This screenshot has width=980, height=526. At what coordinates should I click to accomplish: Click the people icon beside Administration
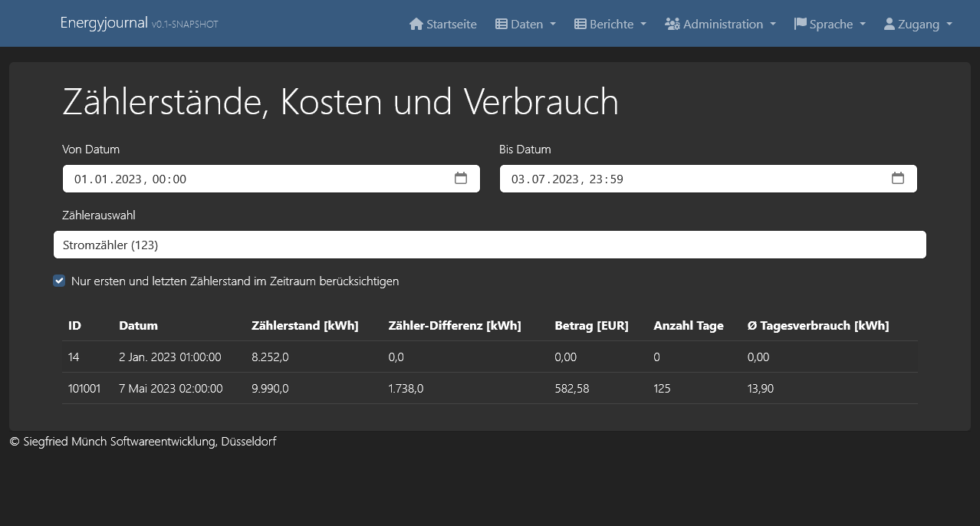tap(673, 24)
